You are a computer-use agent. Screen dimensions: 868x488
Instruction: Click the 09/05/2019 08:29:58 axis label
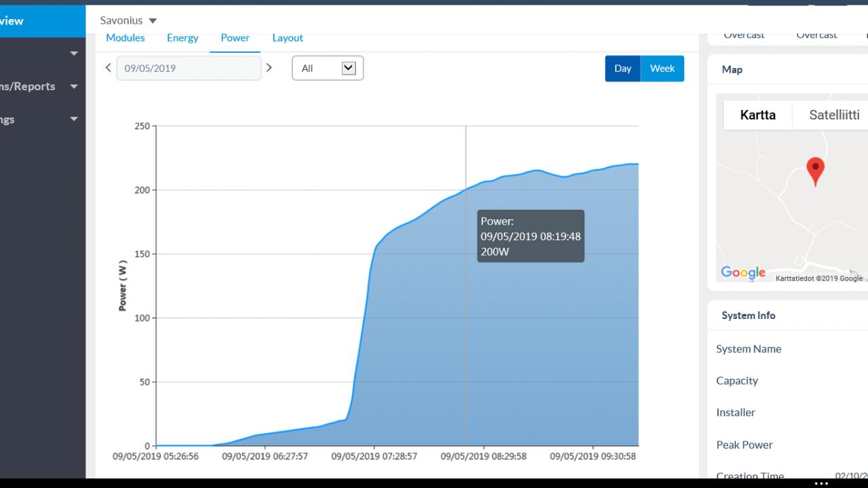click(484, 457)
